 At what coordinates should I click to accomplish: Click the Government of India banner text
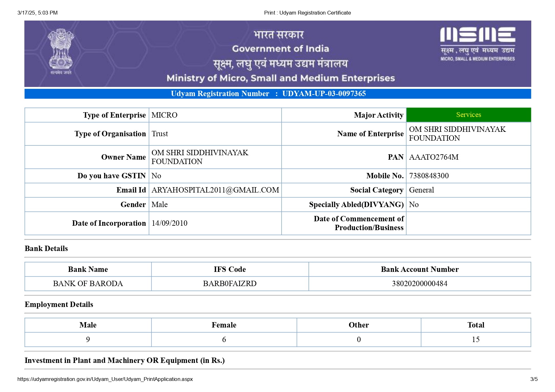click(281, 49)
